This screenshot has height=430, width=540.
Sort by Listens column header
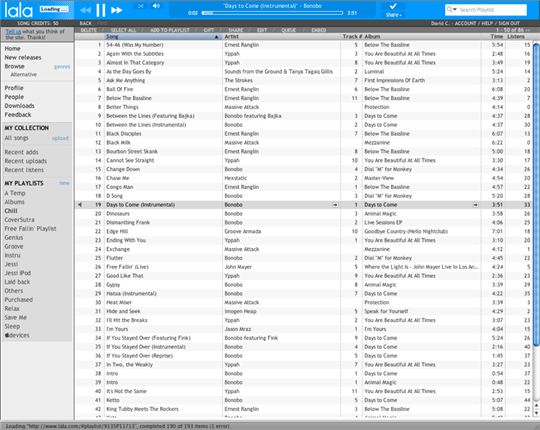click(x=516, y=36)
